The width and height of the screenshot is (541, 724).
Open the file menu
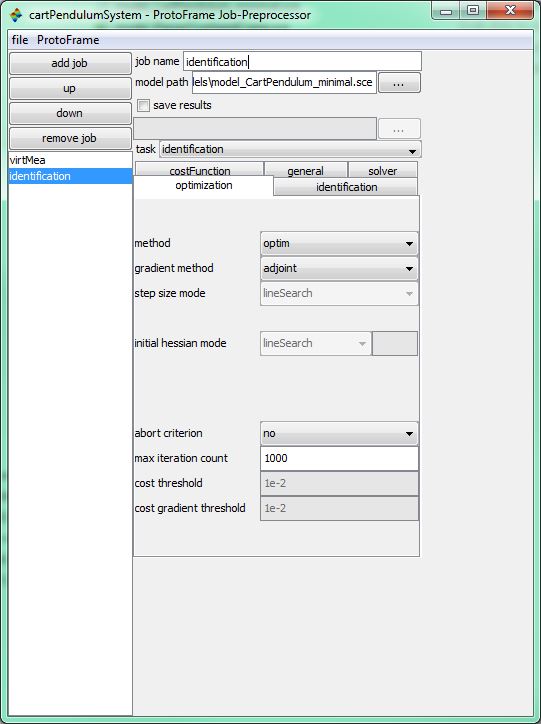pos(20,40)
